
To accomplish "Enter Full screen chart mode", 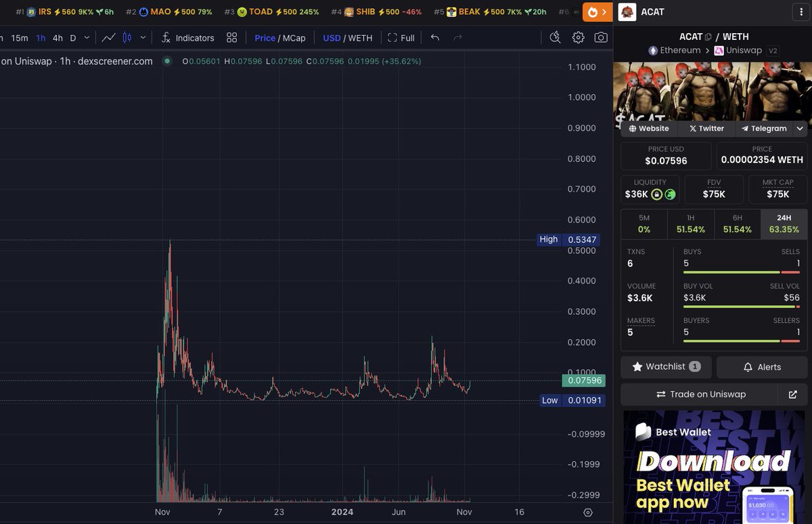I will tap(401, 38).
